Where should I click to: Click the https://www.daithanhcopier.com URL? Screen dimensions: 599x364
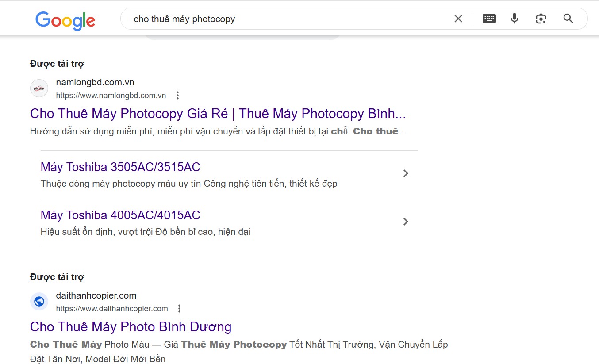point(112,309)
